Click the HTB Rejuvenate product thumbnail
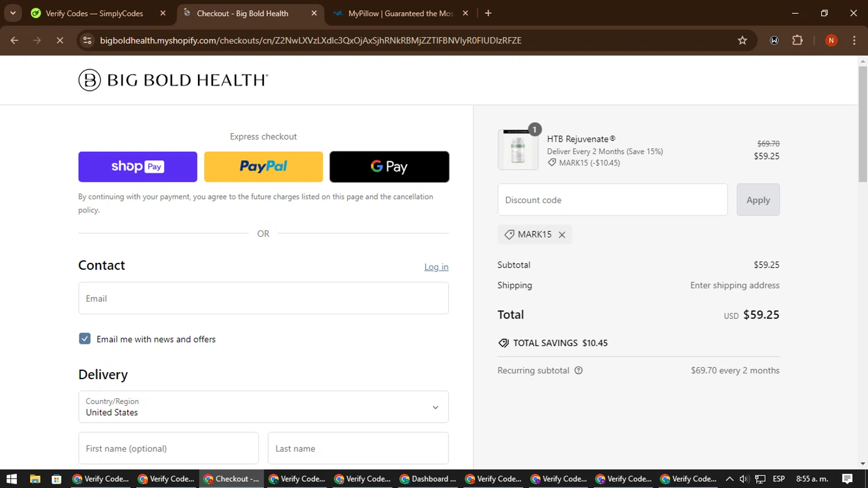The width and height of the screenshot is (868, 488). click(518, 149)
